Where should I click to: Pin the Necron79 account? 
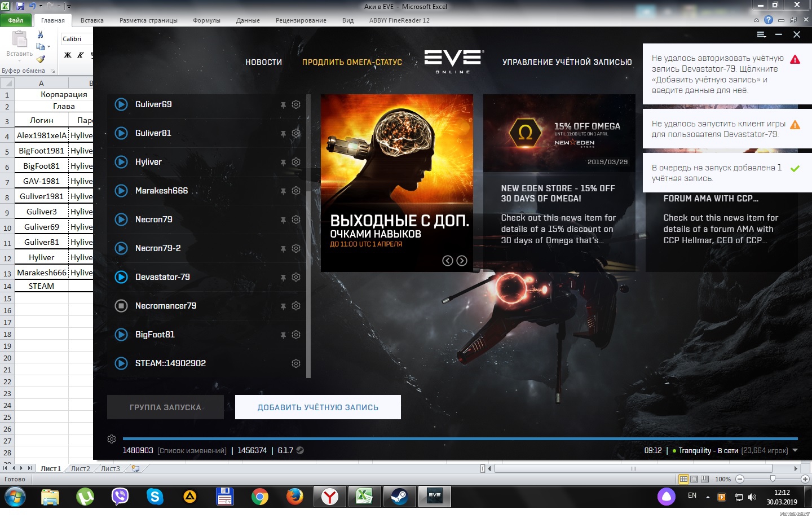click(x=283, y=220)
